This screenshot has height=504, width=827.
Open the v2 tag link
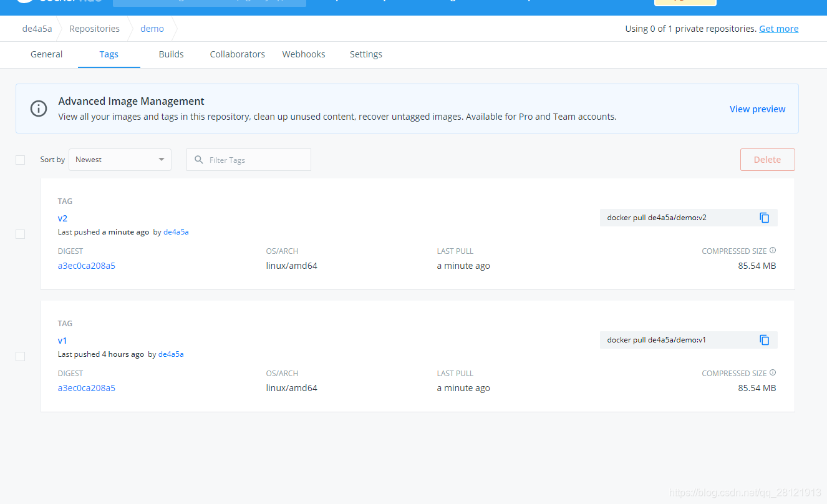(x=62, y=218)
